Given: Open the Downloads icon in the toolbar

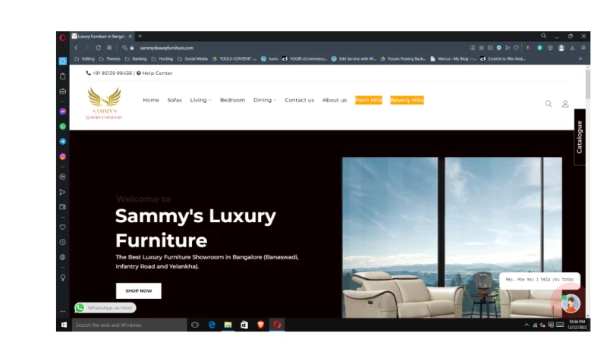Looking at the screenshot, I should [572, 48].
